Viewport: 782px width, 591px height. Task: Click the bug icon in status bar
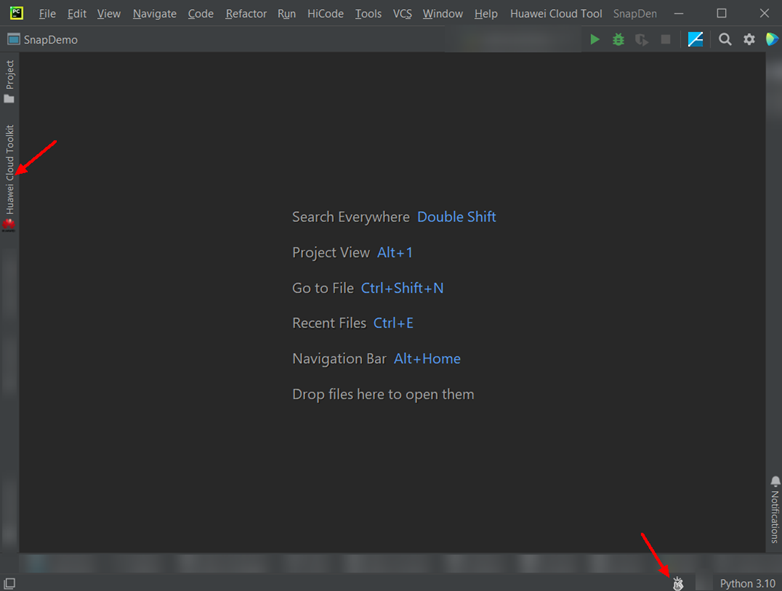click(x=678, y=583)
